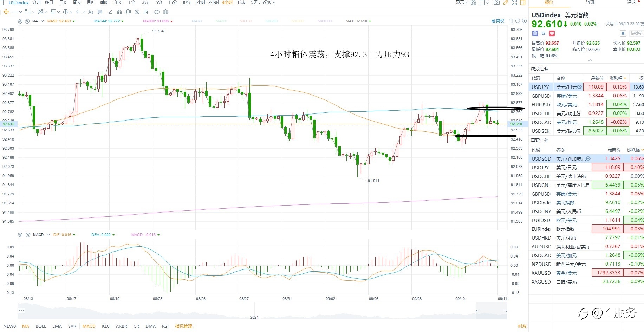
Task: Click the current price 92.610 axis label
Action: coord(516,124)
